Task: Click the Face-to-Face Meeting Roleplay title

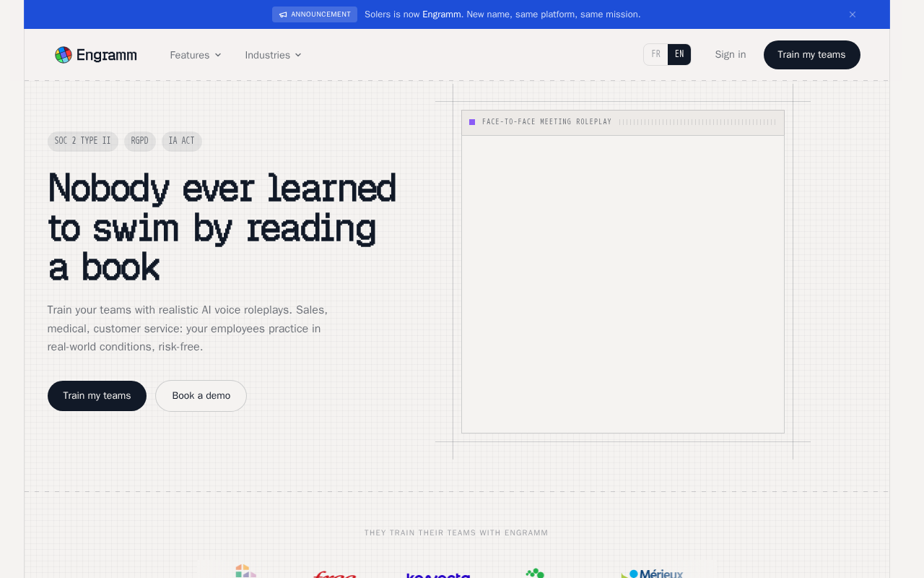Action: coord(546,122)
